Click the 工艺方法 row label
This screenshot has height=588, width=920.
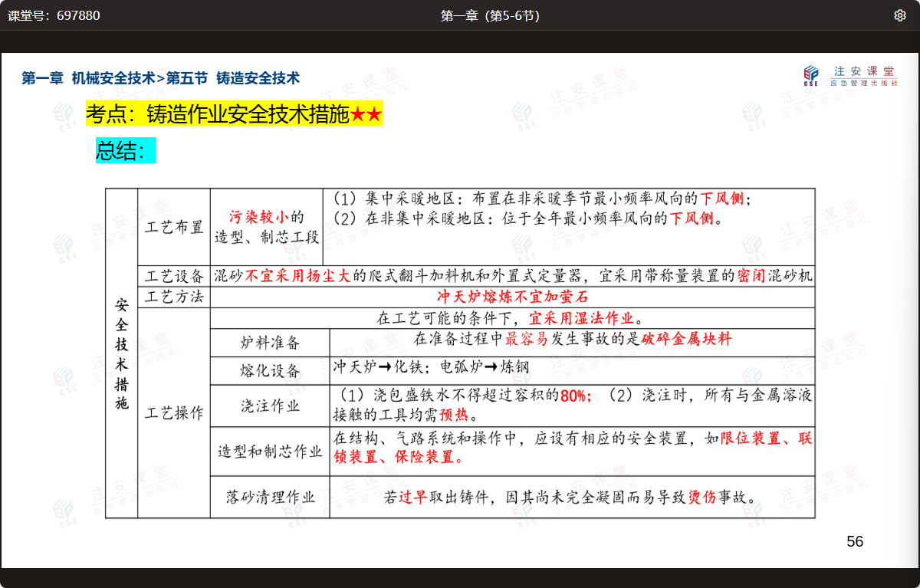pyautogui.click(x=174, y=297)
